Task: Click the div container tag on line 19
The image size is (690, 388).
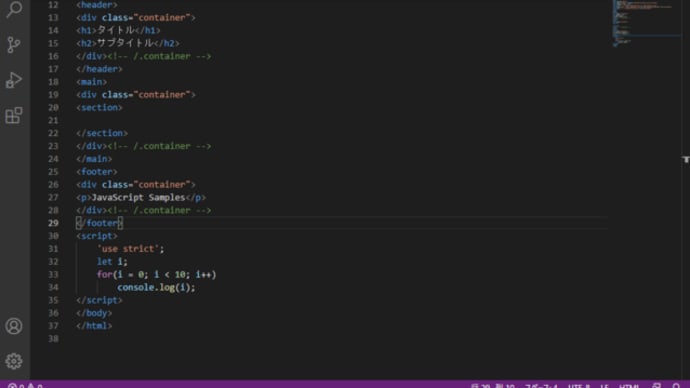Action: [136, 95]
